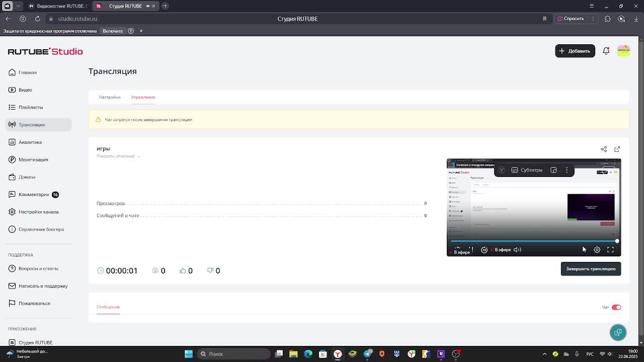The image size is (644, 362).
Task: Open tab list dropdown arrow
Action: (x=18, y=6)
